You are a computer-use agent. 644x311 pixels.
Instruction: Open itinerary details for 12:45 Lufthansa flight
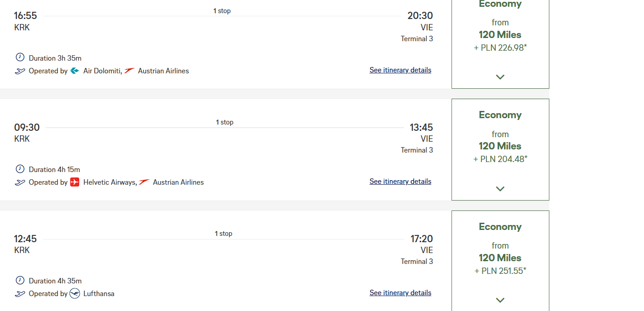(400, 292)
